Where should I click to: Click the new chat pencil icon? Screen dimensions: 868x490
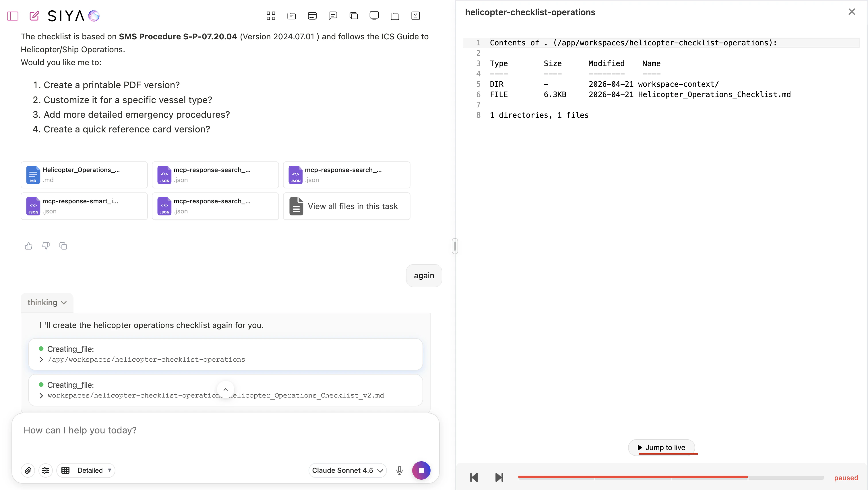click(34, 16)
